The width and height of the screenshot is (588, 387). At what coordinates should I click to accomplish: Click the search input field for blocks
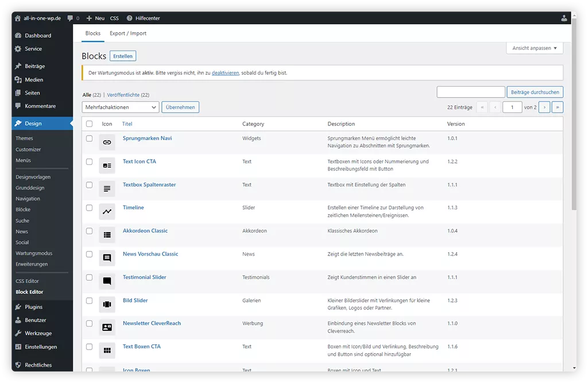pyautogui.click(x=470, y=92)
